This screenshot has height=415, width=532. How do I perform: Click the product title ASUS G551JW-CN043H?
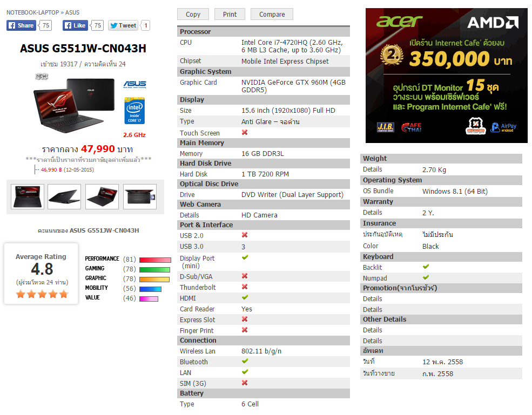coord(83,49)
